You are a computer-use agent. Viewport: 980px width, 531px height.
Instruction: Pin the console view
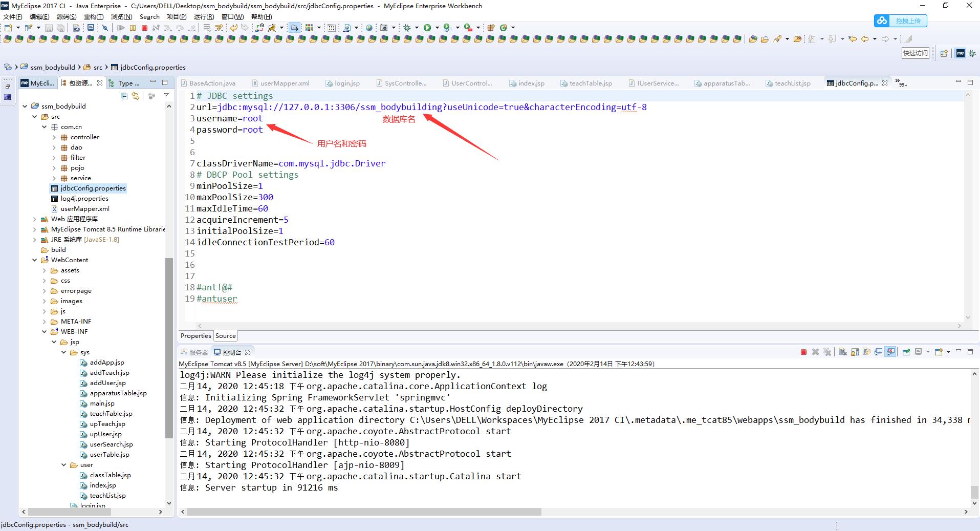pos(906,352)
